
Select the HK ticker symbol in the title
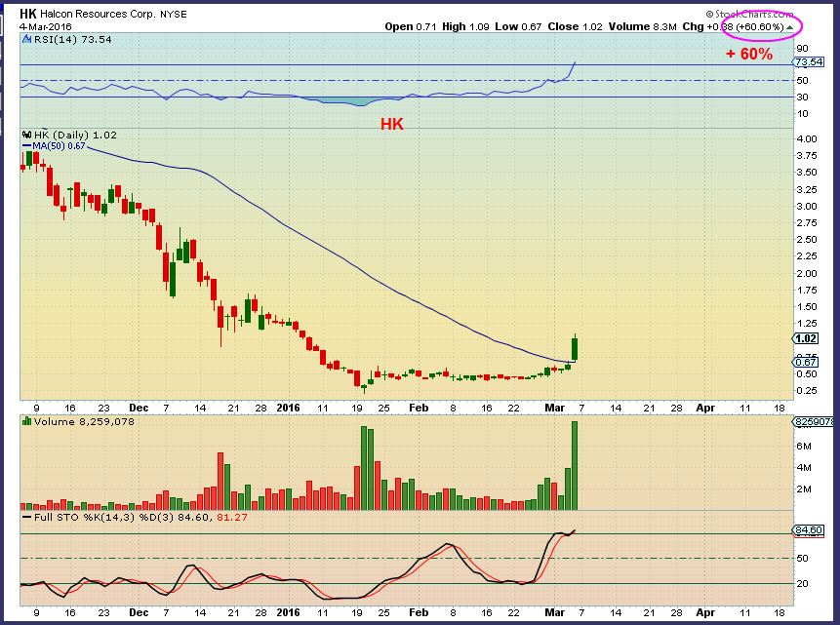28,14
